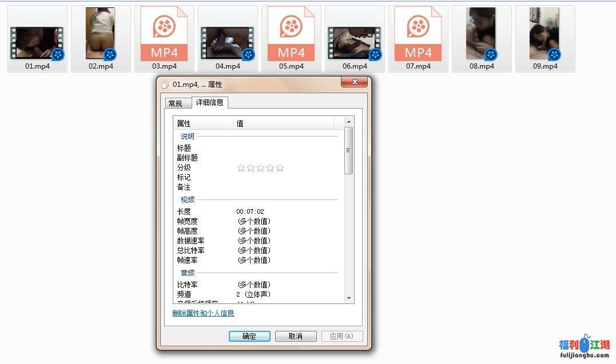Click the 属性 column header
Image resolution: width=616 pixels, height=364 pixels.
pyautogui.click(x=203, y=123)
